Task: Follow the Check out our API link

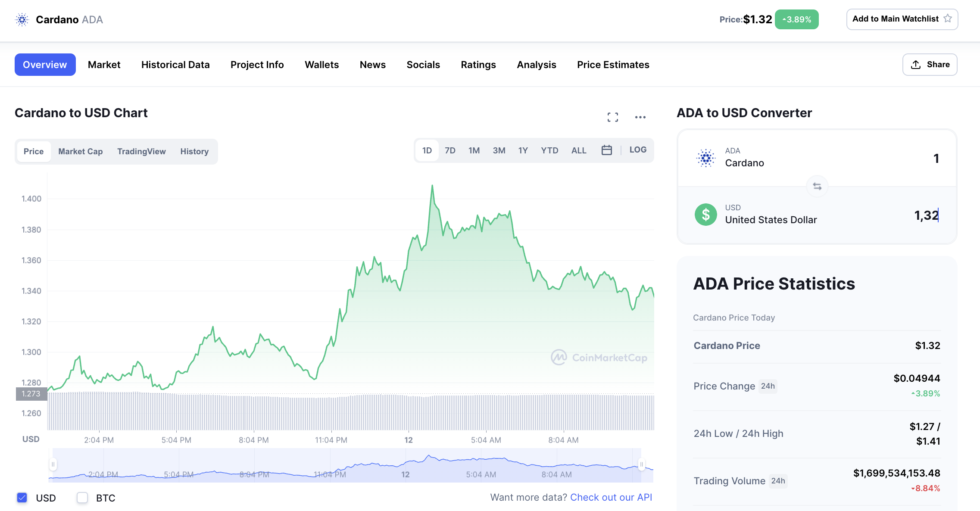Action: [x=611, y=497]
